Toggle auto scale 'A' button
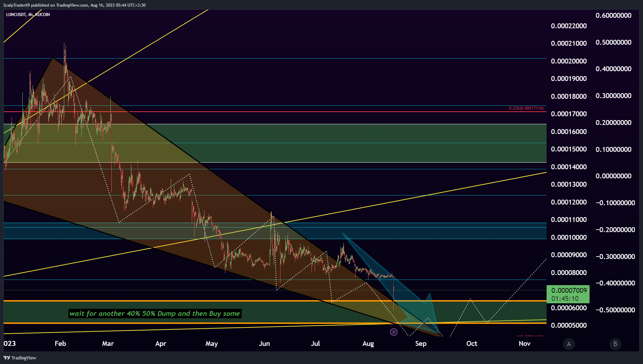643x364 pixels. pyautogui.click(x=569, y=344)
